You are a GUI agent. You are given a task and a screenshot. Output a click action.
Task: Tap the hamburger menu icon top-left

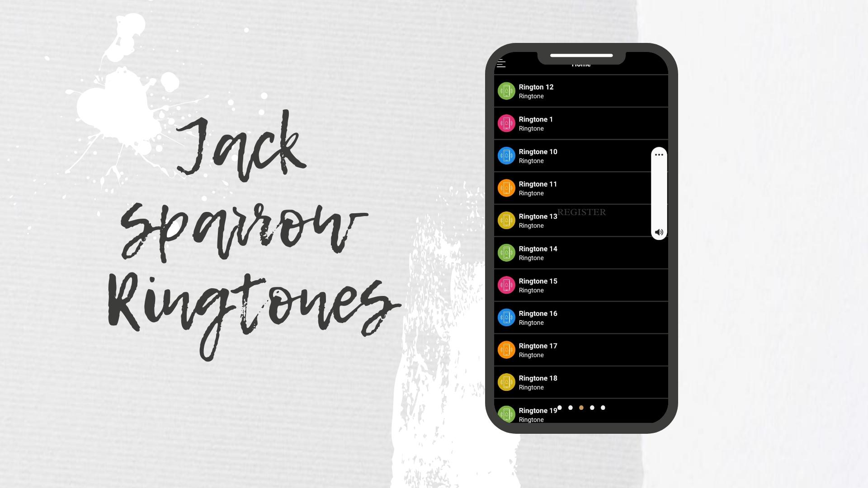[501, 63]
